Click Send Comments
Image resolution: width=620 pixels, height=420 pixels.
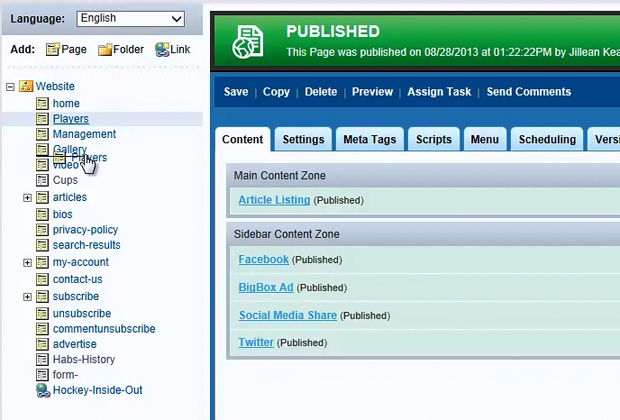click(x=529, y=92)
